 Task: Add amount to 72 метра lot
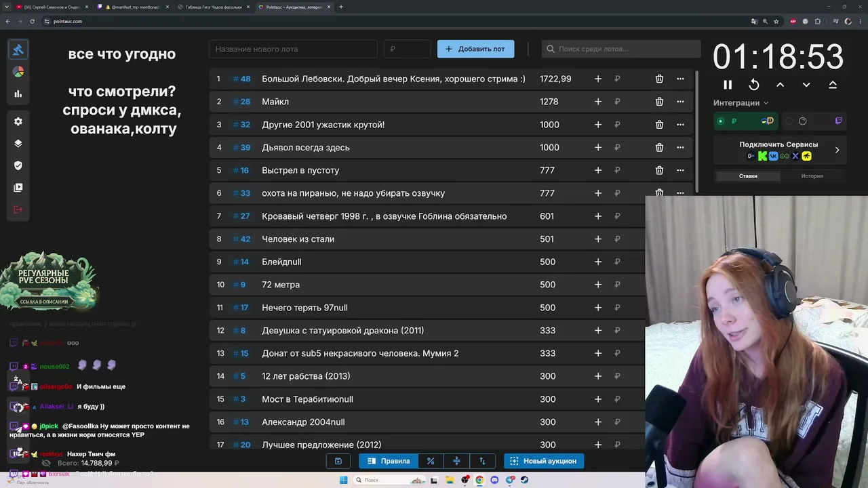[x=598, y=285]
